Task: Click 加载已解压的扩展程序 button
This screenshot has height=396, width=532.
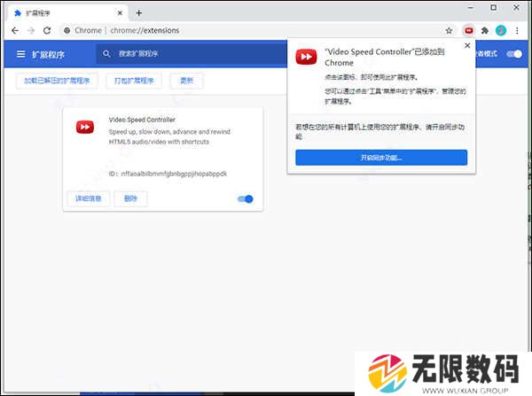Action: (x=57, y=81)
